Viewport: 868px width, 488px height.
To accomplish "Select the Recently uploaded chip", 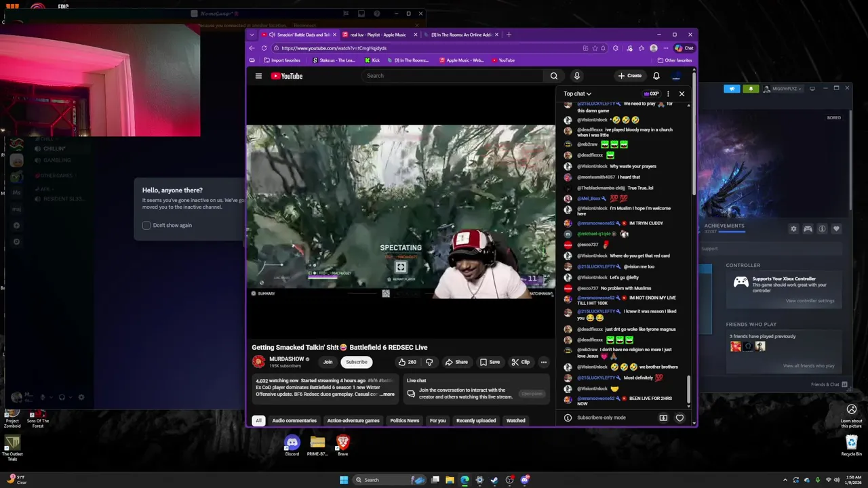I will (476, 421).
